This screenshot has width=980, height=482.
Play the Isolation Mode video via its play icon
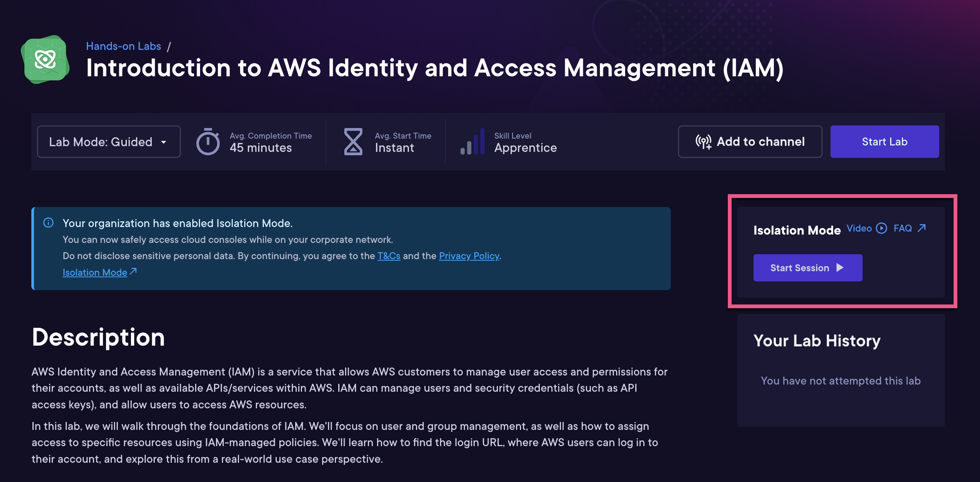882,229
